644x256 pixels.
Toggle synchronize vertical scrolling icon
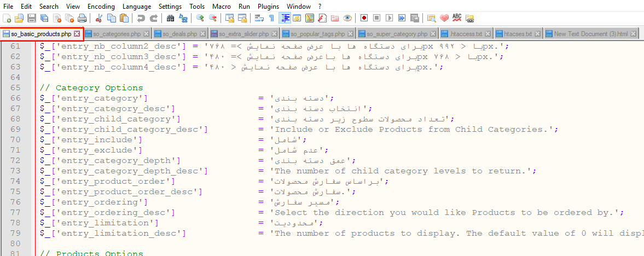(x=230, y=18)
